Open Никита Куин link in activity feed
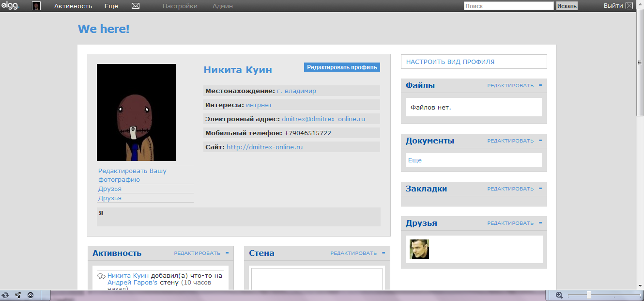This screenshot has width=644, height=301. [x=128, y=276]
